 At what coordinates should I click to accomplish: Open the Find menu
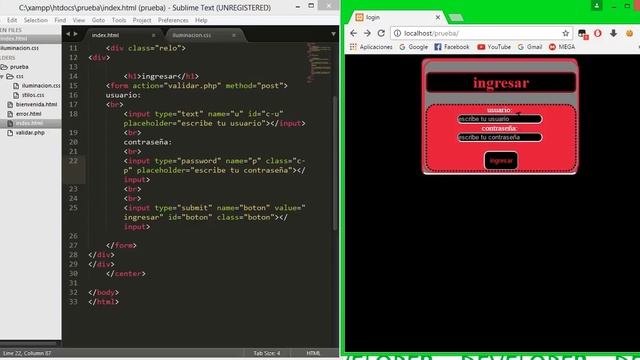(60, 20)
